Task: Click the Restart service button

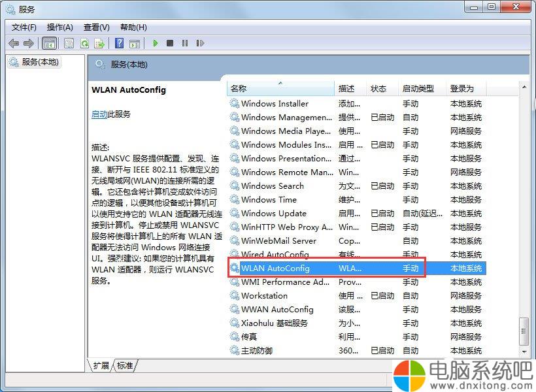Action: [200, 43]
